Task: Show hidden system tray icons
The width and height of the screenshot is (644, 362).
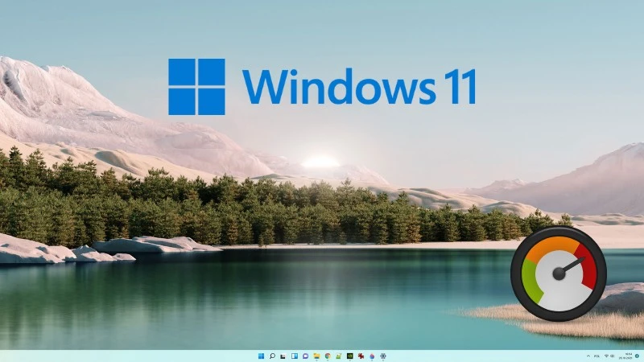Action: (x=588, y=356)
